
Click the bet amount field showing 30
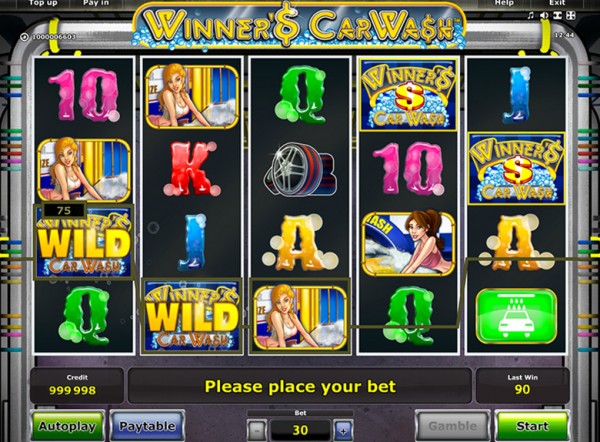(300, 430)
